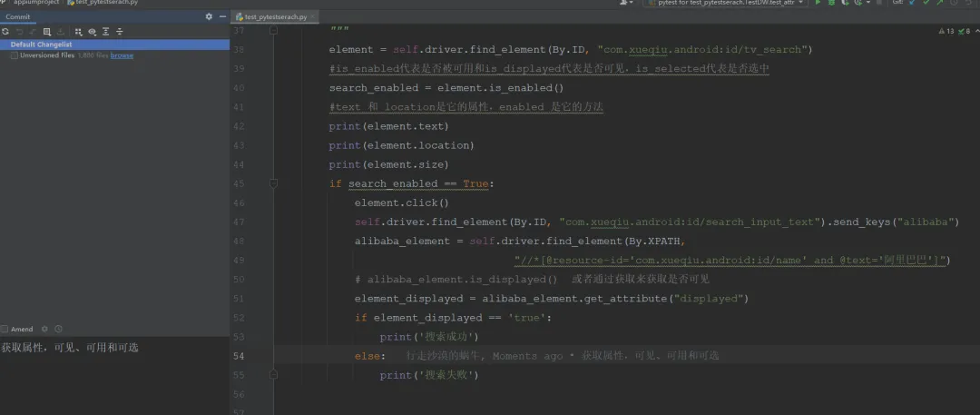The height and width of the screenshot is (415, 980).
Task: Open the profiler run dropdown icon
Action: [x=860, y=3]
